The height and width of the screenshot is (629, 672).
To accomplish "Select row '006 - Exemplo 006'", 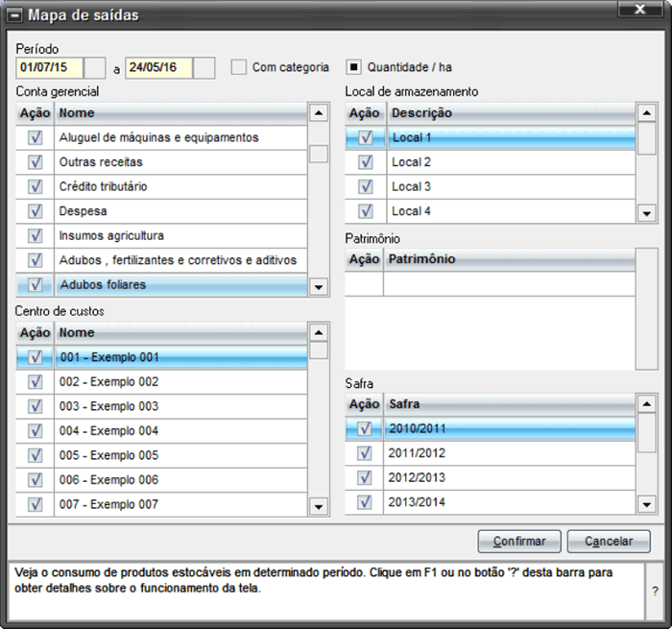I will click(161, 480).
